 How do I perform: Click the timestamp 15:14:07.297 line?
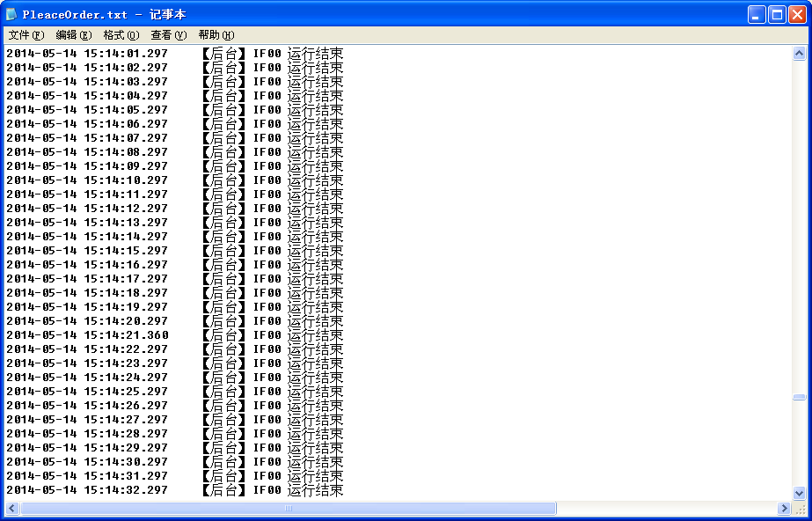pyautogui.click(x=174, y=138)
